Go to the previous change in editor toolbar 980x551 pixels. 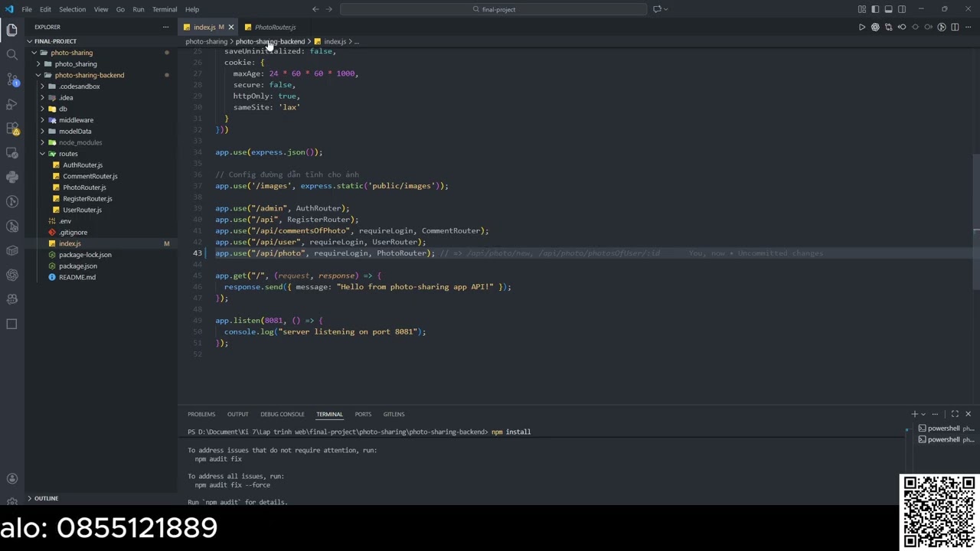[902, 27]
